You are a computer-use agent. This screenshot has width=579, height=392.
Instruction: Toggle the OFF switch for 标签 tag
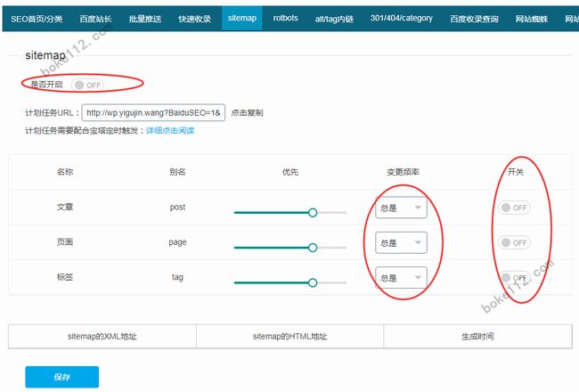pyautogui.click(x=514, y=277)
